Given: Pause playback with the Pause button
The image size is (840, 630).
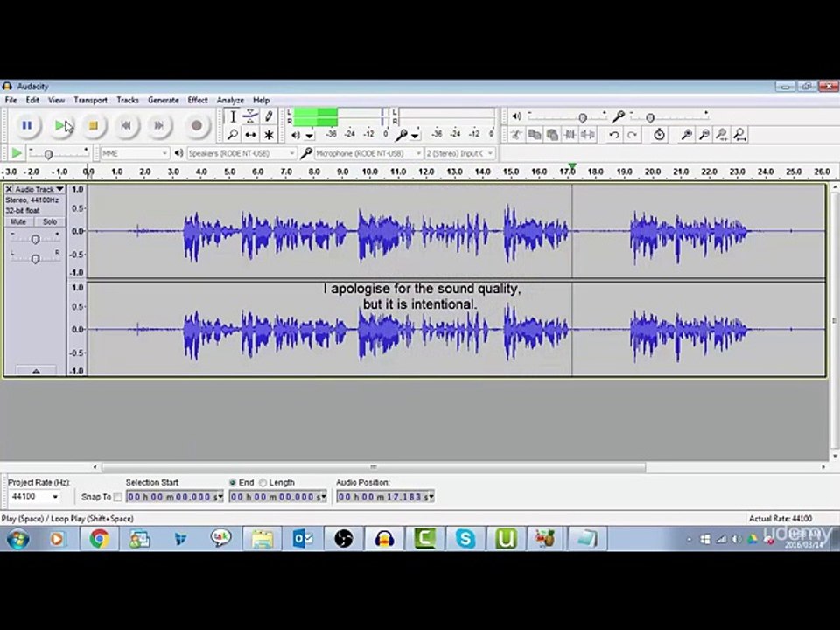Looking at the screenshot, I should (27, 125).
